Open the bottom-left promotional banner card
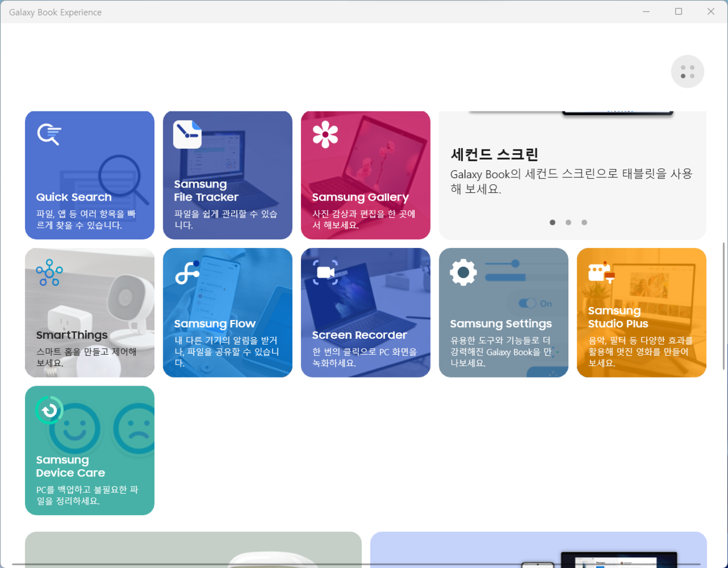Screen dimensions: 728x568 coord(193,549)
